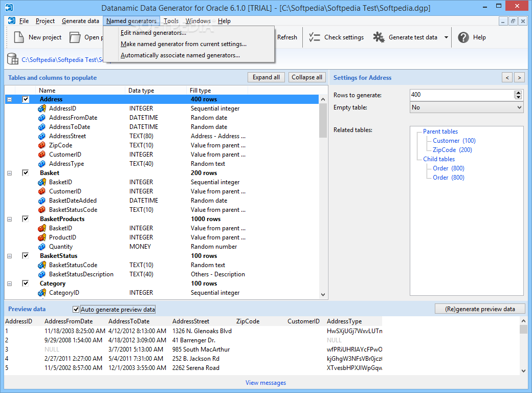Open the File menu
532x393 pixels.
point(24,21)
